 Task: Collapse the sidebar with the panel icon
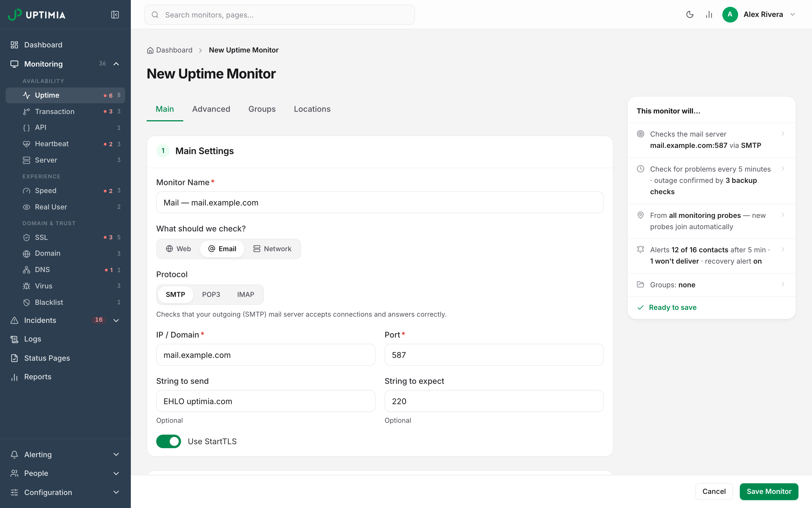tap(115, 15)
